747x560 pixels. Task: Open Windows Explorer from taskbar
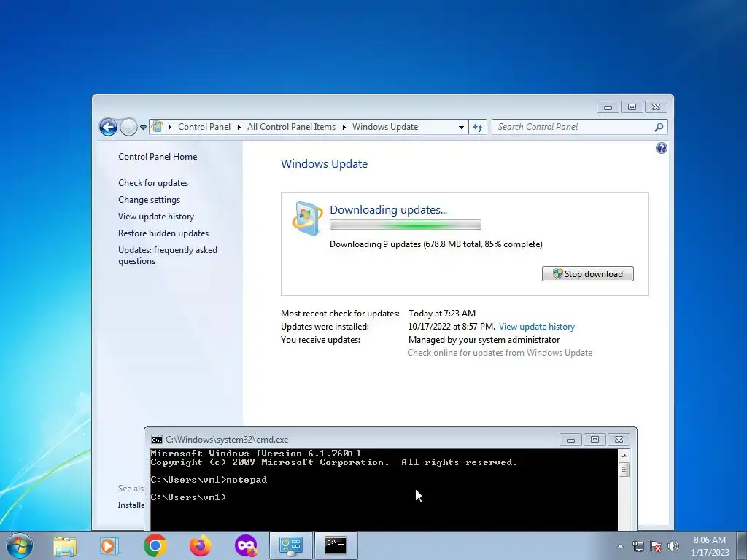click(65, 545)
